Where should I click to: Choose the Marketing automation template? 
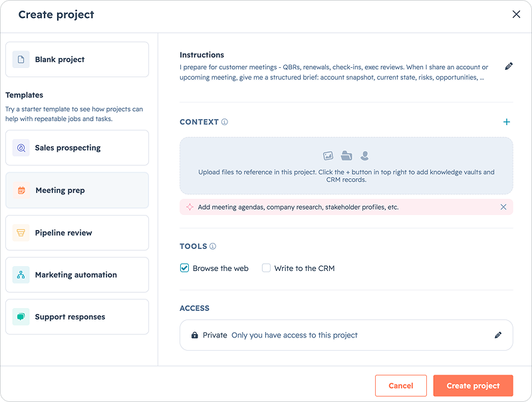click(77, 275)
